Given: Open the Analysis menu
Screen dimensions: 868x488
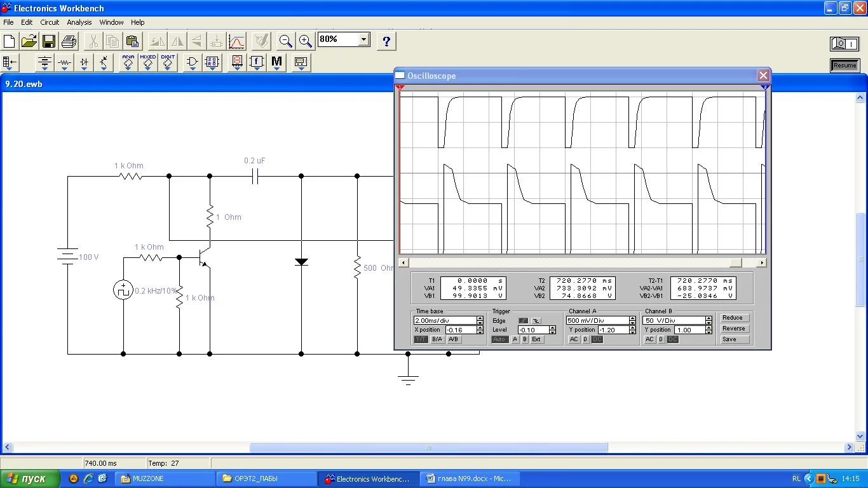Looking at the screenshot, I should pyautogui.click(x=79, y=22).
